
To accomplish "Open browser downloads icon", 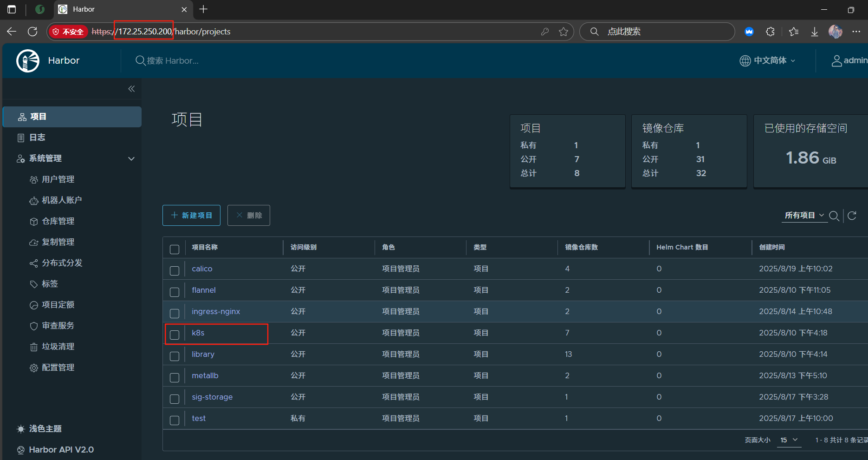I will pos(815,32).
